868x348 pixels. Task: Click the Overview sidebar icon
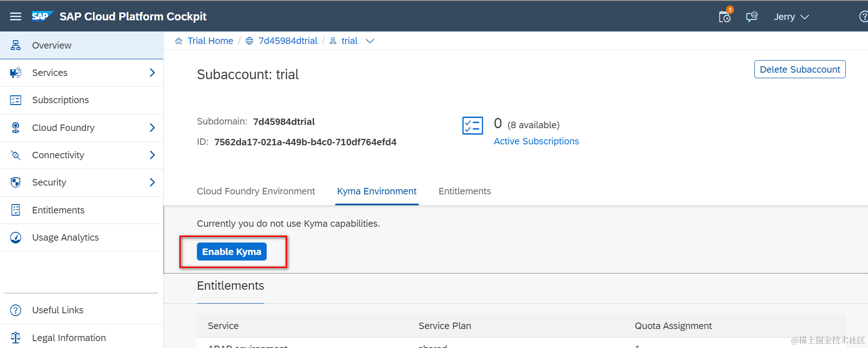(x=16, y=45)
